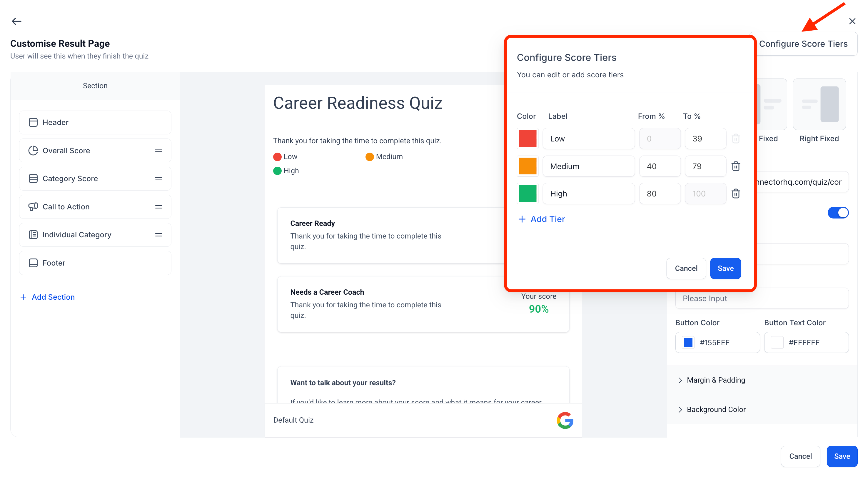Click the Header section icon
This screenshot has height=477, width=868.
[33, 122]
